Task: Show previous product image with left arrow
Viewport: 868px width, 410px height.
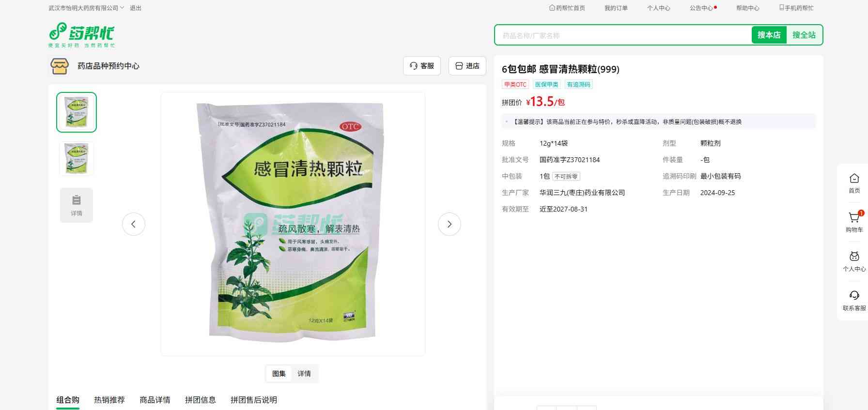Action: coord(134,224)
